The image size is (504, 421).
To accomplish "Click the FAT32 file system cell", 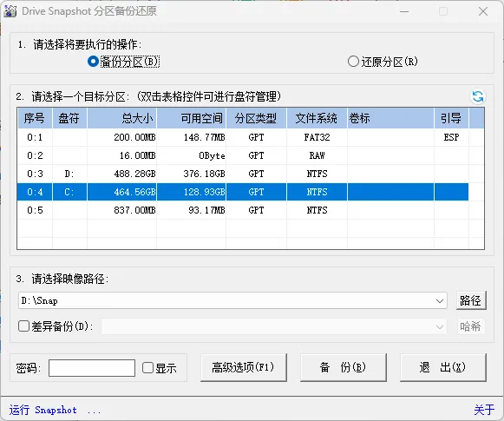I will [317, 137].
